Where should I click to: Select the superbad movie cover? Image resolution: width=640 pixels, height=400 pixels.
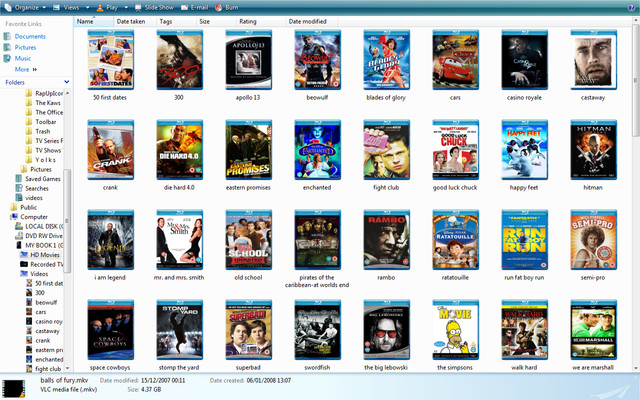coord(248,330)
